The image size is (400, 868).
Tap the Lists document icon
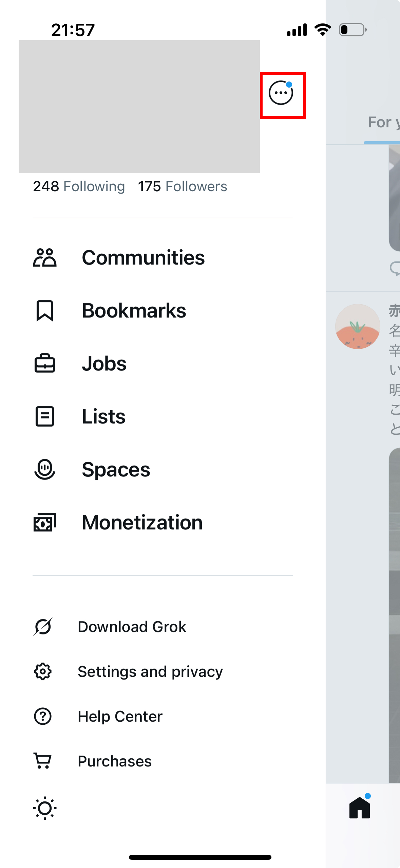click(44, 416)
